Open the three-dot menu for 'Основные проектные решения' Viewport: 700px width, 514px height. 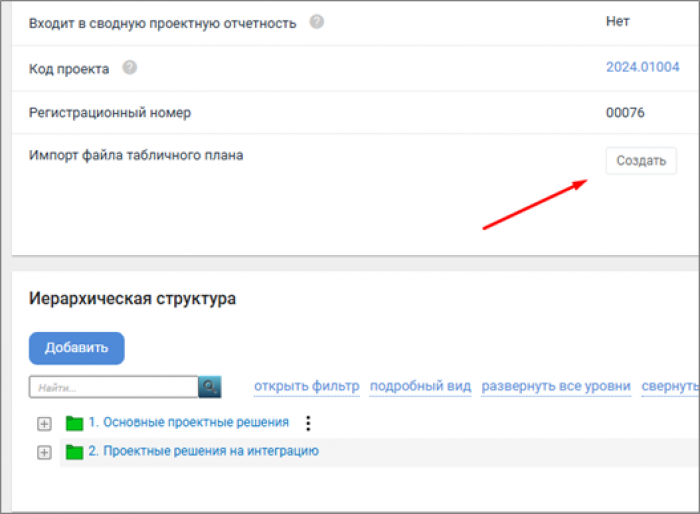[308, 423]
